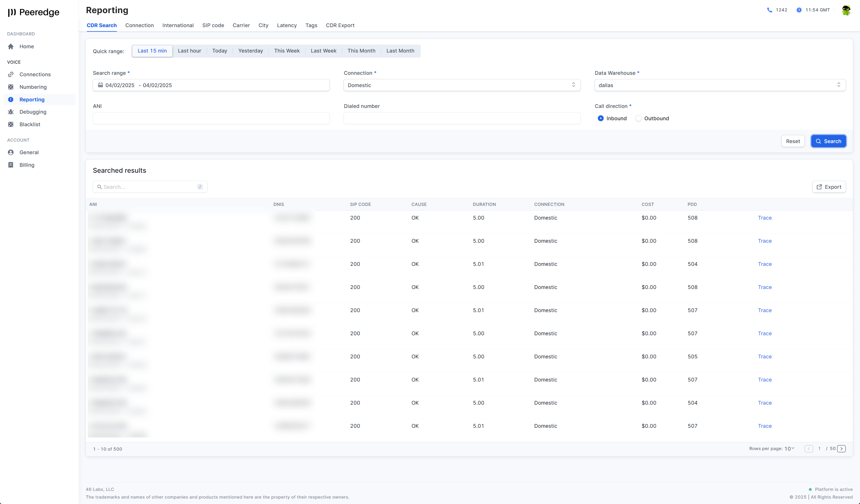Image resolution: width=860 pixels, height=504 pixels.
Task: Click the Home icon in sidebar
Action: [11, 46]
